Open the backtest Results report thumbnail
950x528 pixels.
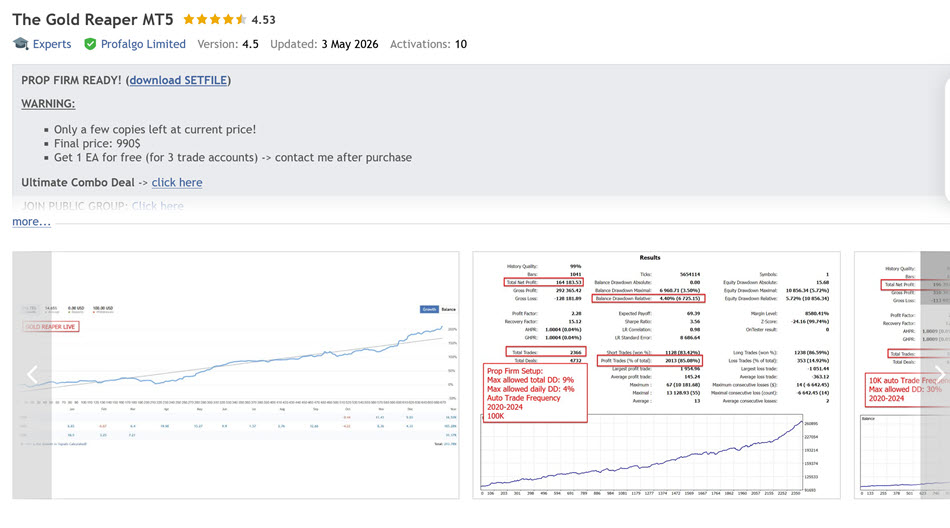(x=656, y=375)
